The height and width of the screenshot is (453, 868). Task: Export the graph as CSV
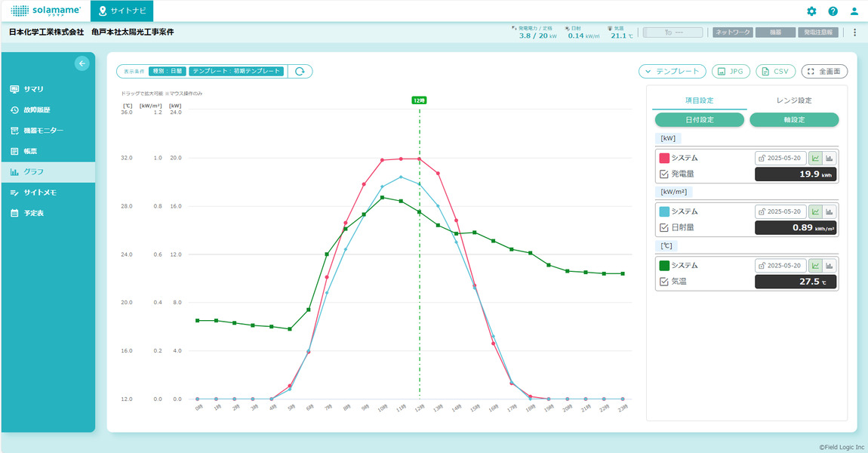pos(775,71)
